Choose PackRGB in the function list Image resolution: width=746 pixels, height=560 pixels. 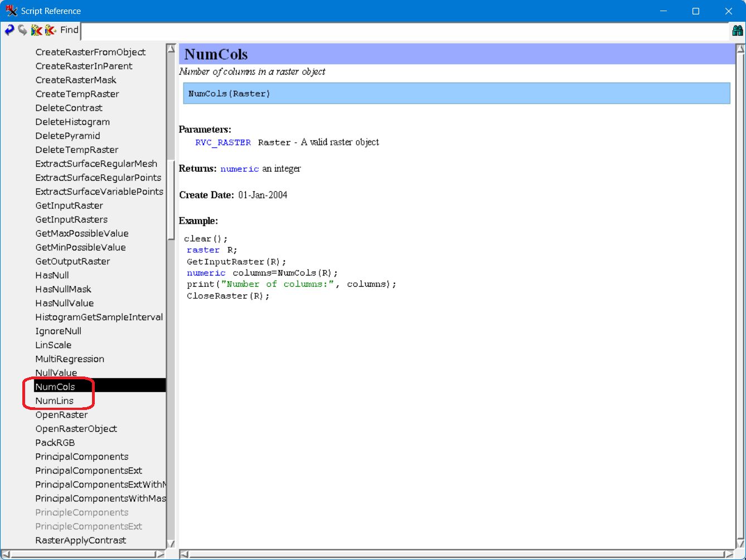(x=55, y=442)
